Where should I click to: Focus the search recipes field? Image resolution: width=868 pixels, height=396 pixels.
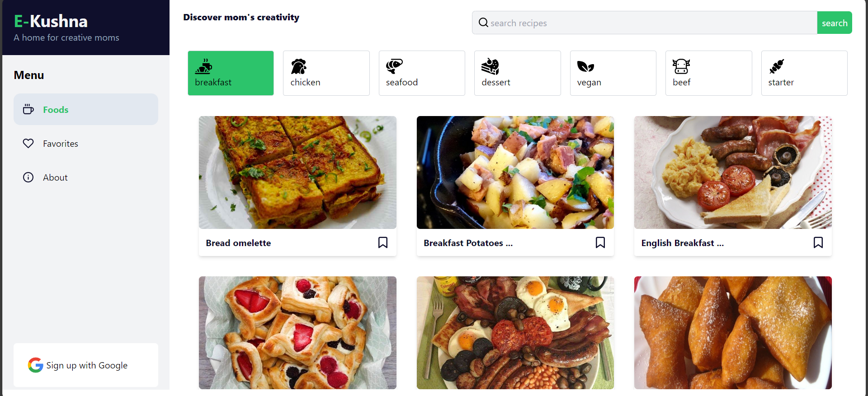645,23
